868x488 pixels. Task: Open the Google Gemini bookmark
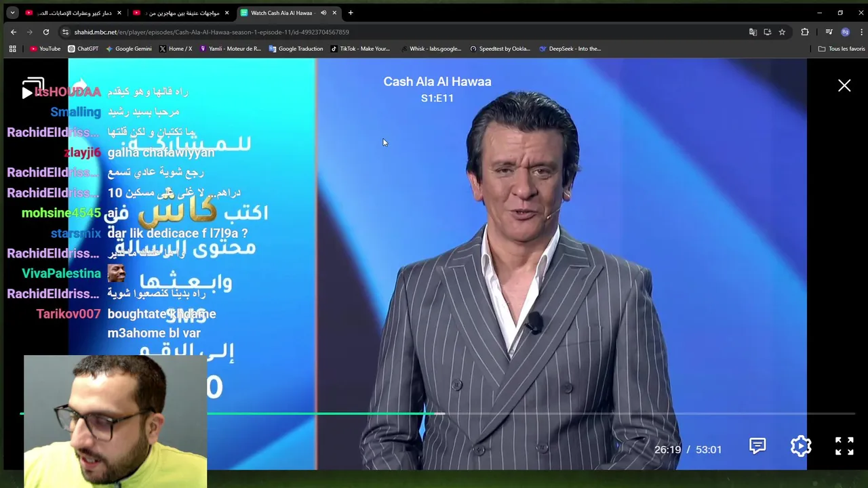[128, 49]
